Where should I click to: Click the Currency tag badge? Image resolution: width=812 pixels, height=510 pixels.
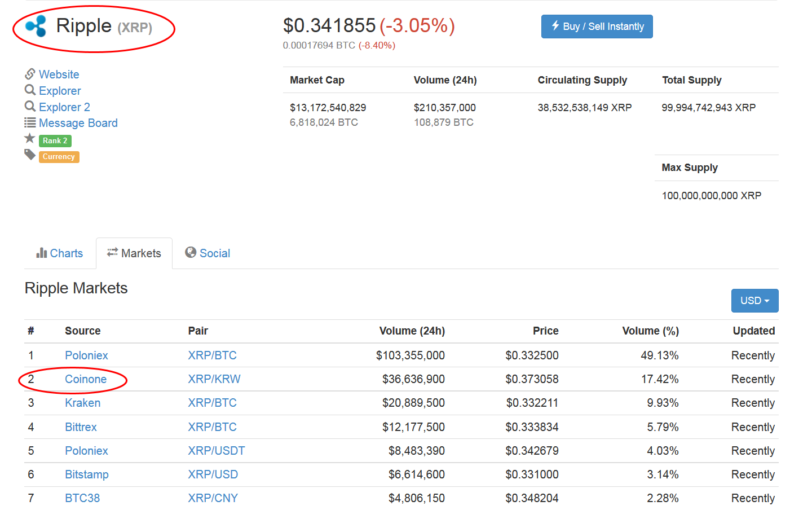coord(59,156)
